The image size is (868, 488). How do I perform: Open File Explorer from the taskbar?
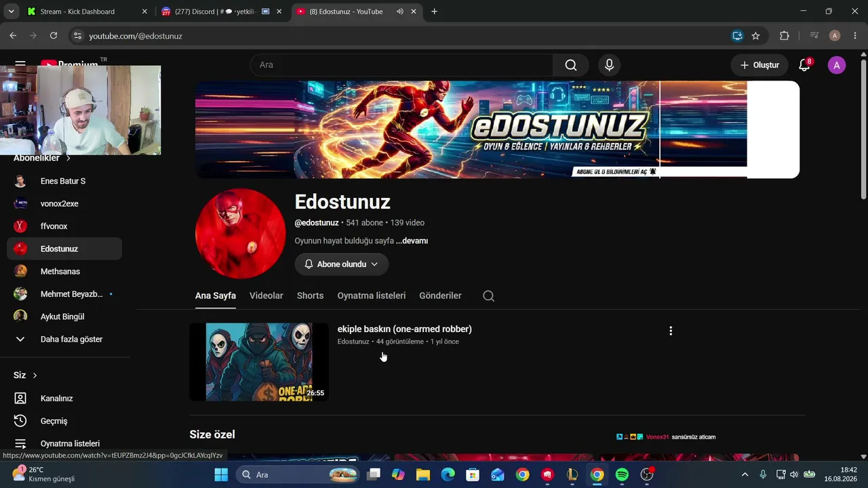tap(423, 474)
